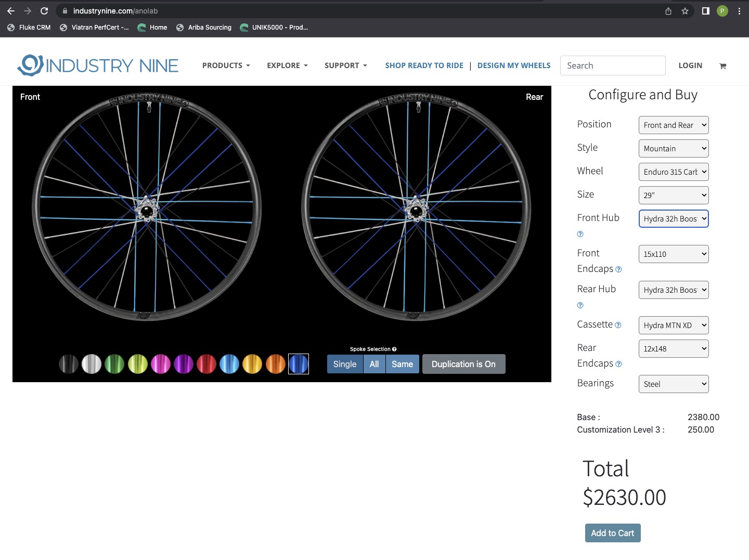Open the Cassette dropdown
Image resolution: width=749 pixels, height=560 pixels.
click(674, 325)
